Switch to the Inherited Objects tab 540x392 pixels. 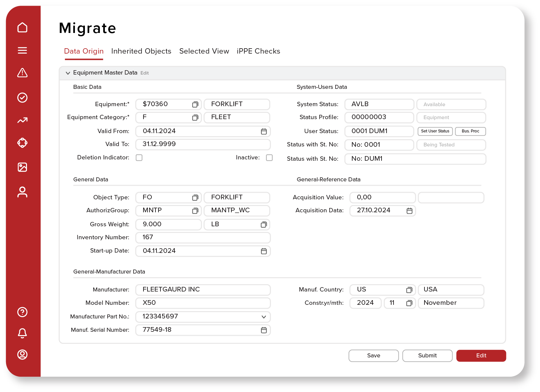click(141, 51)
